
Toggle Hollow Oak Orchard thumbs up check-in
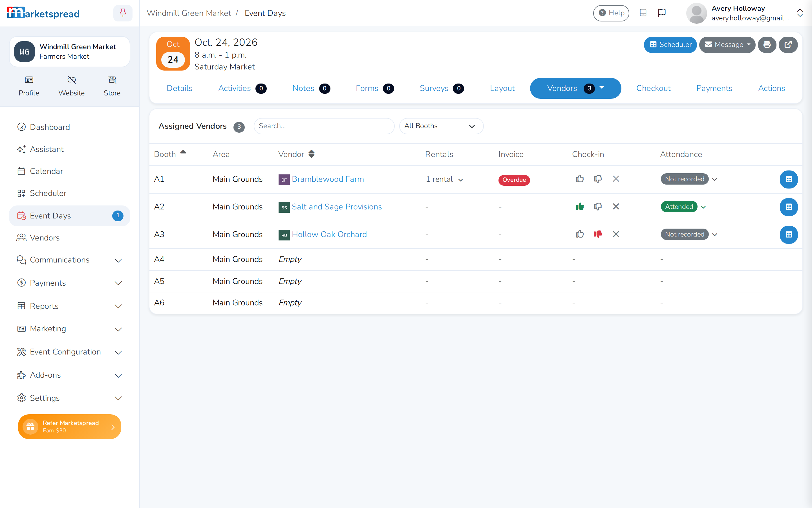[580, 234]
